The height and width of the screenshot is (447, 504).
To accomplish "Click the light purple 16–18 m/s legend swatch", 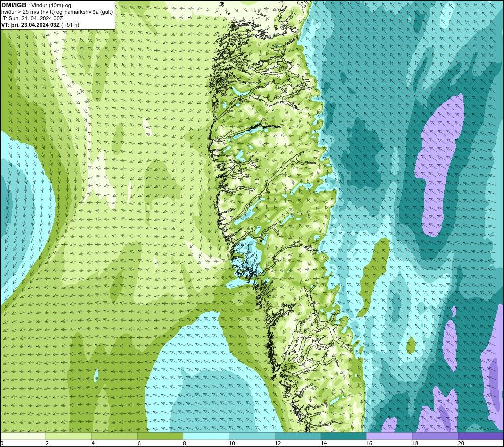I will 389,436.
